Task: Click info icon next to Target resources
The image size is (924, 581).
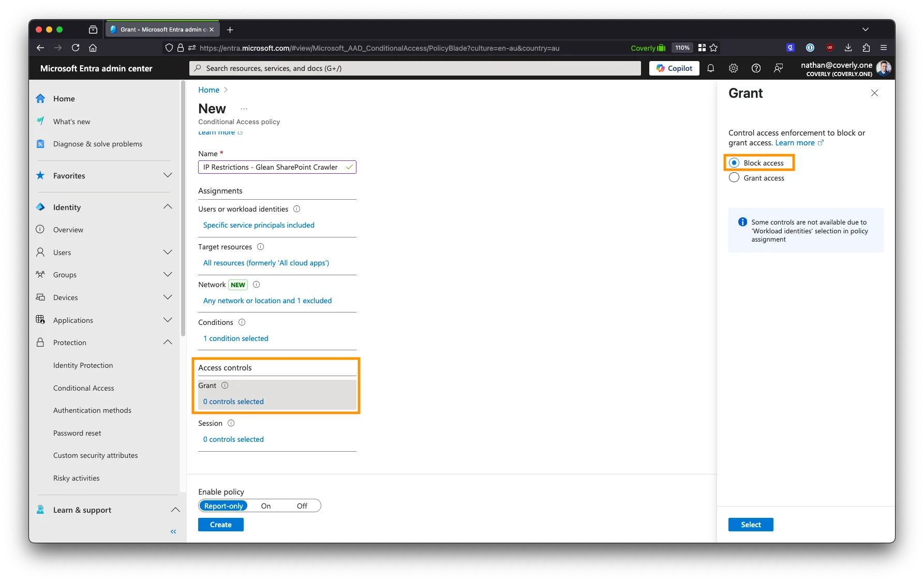Action: coord(260,247)
